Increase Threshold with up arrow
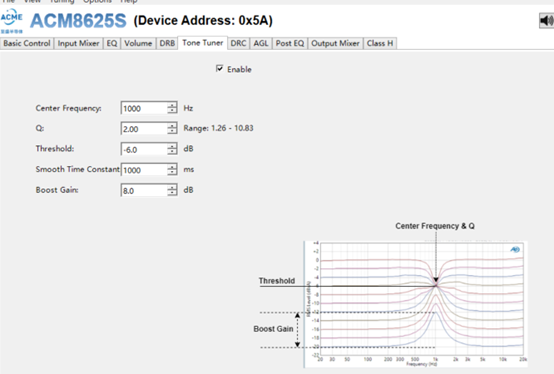The width and height of the screenshot is (554, 374). click(x=172, y=146)
